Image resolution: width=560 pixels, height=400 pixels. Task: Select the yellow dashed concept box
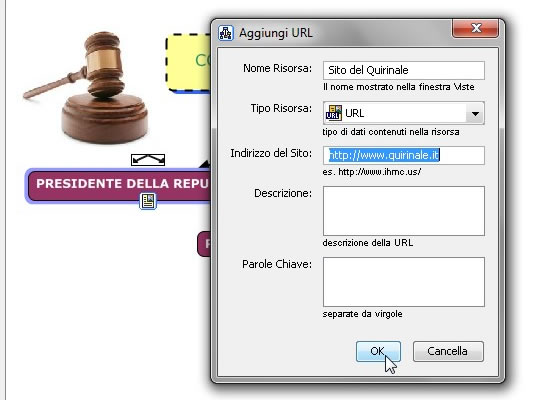(188, 63)
